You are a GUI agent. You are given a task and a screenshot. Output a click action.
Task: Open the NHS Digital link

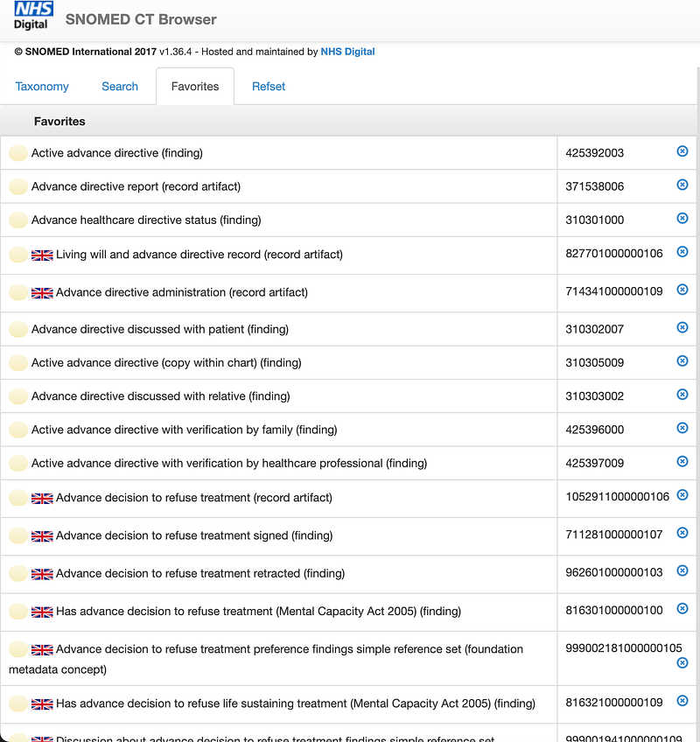[x=347, y=52]
